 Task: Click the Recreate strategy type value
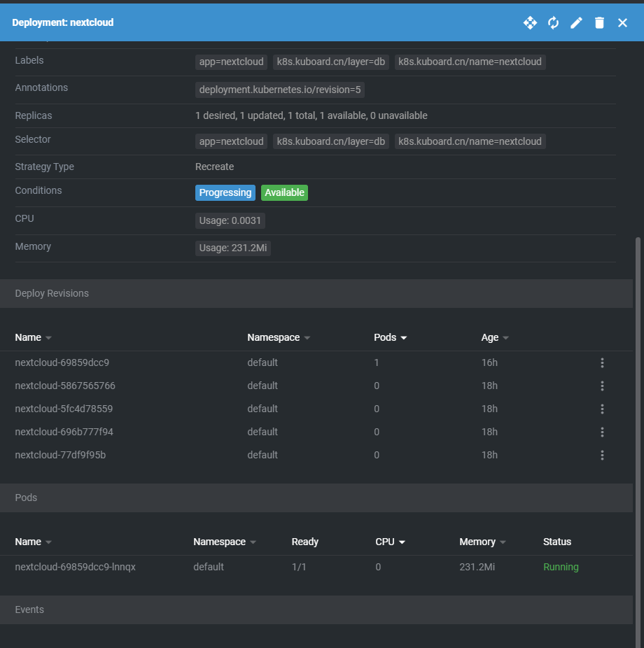(214, 167)
